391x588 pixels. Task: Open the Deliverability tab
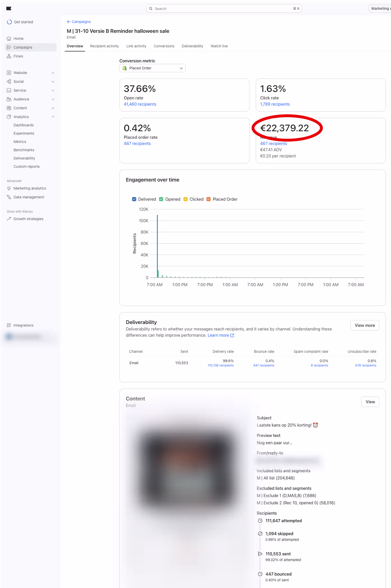click(192, 46)
